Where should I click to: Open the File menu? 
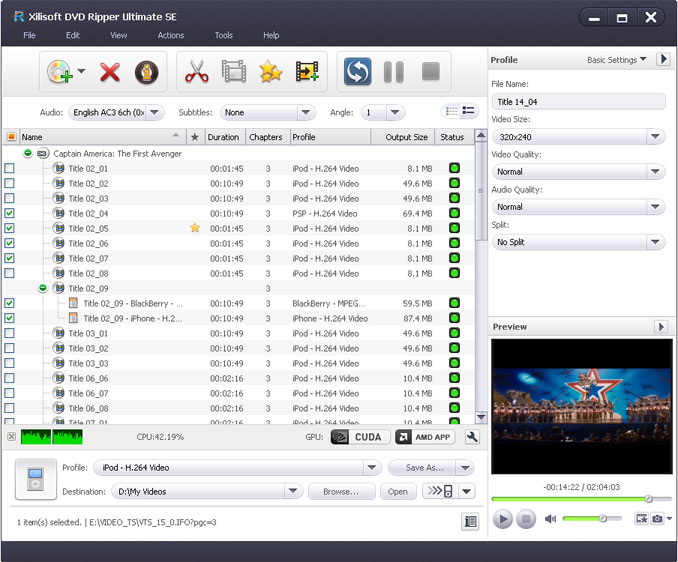point(29,35)
